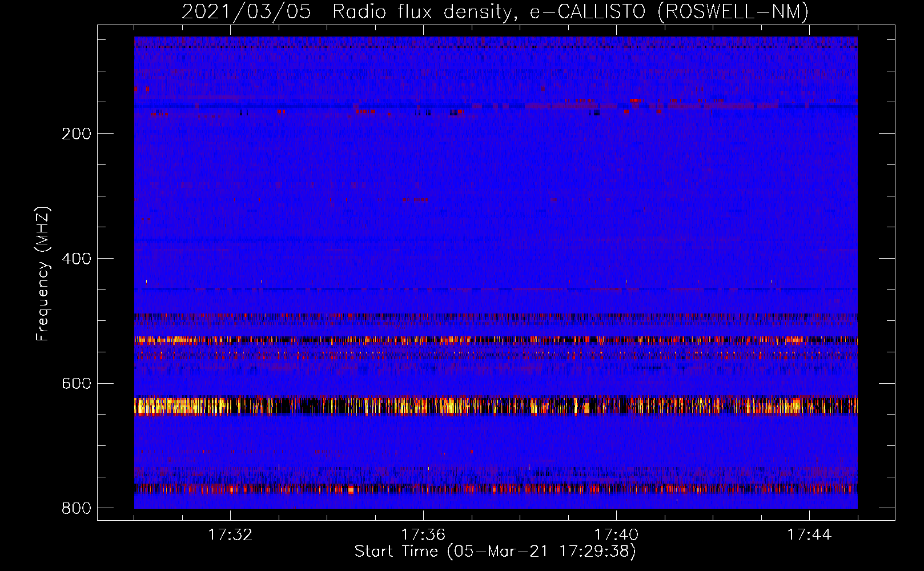
Task: Click the '800' frequency tick label
Action: pos(77,508)
